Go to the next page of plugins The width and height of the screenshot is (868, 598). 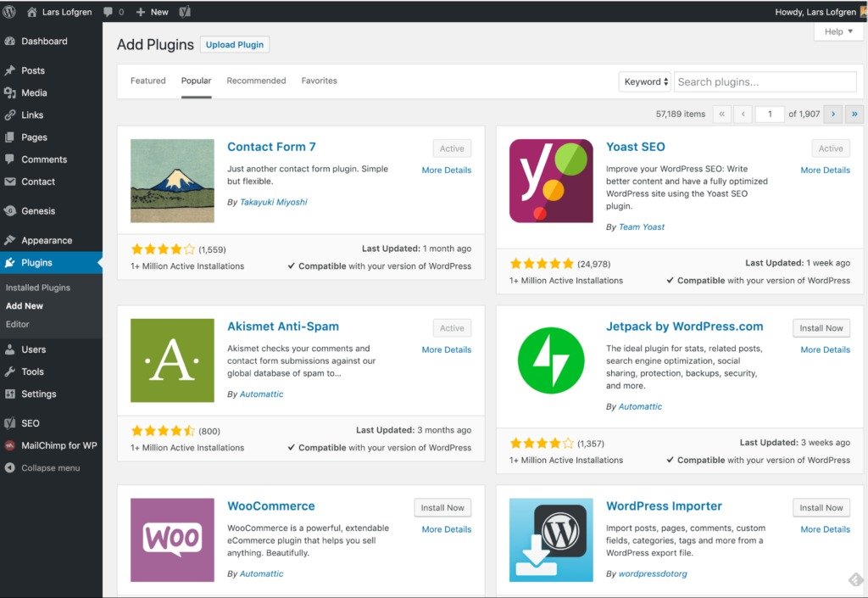(832, 114)
